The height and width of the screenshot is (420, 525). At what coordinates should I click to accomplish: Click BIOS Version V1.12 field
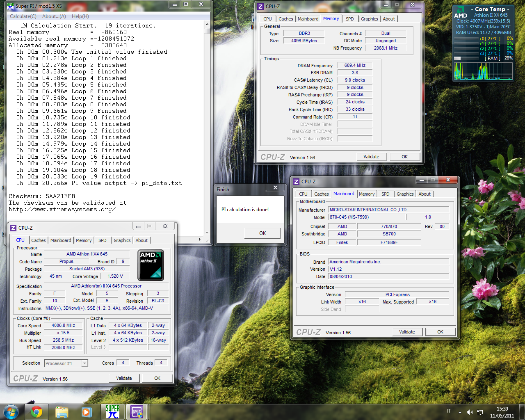389,269
